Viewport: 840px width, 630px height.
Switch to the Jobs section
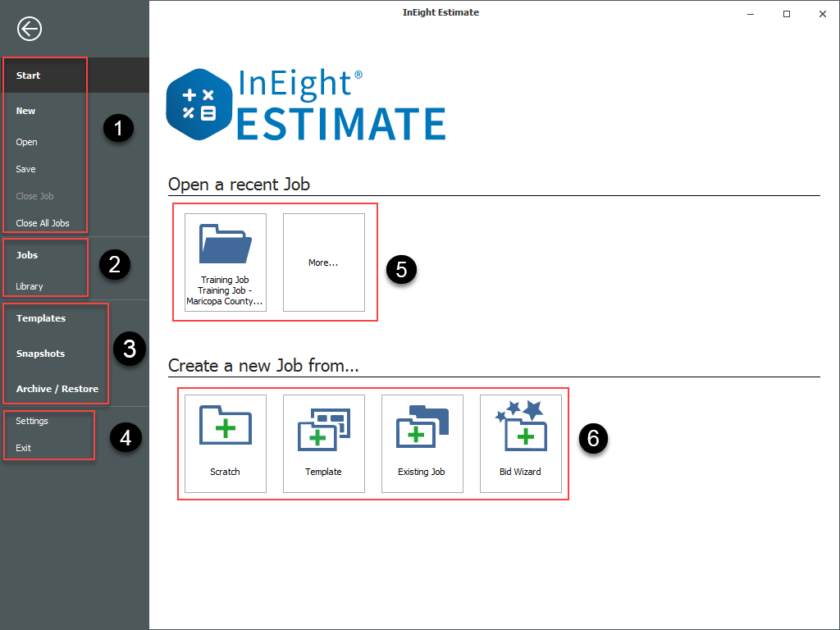click(x=27, y=255)
